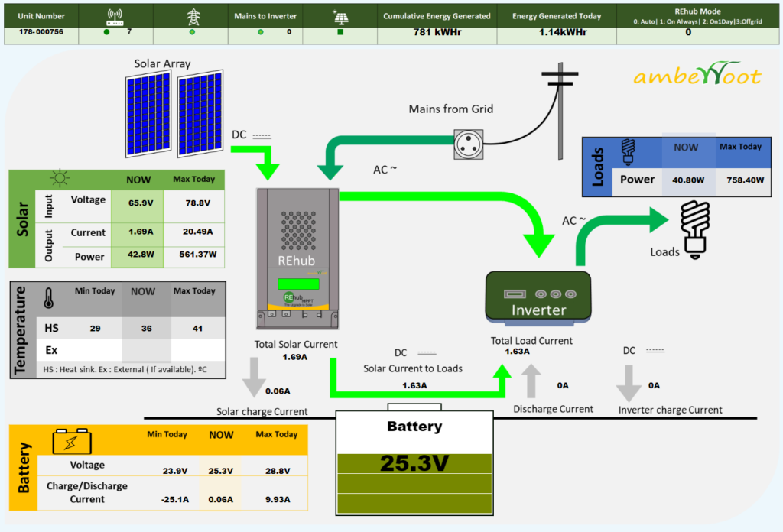This screenshot has width=783, height=532.
Task: Click the green solar status square
Action: point(340,32)
